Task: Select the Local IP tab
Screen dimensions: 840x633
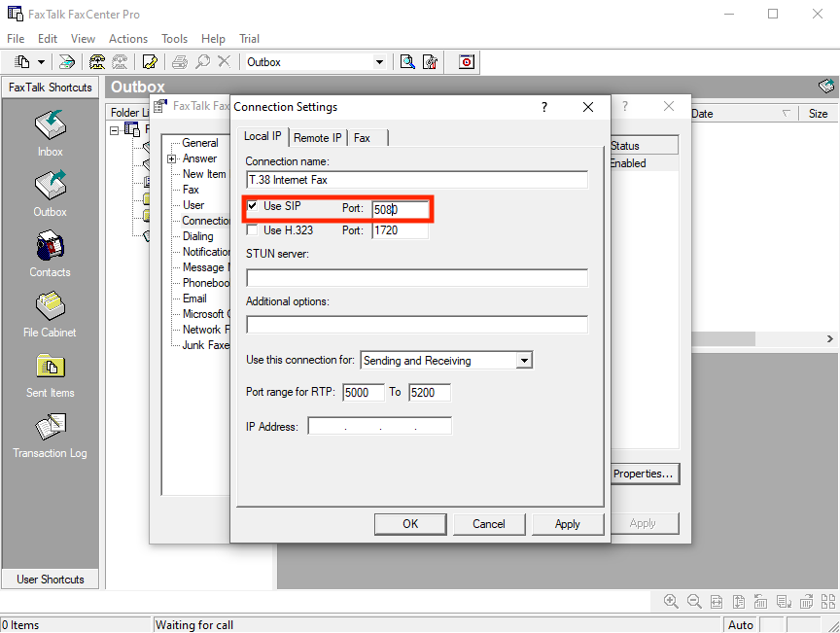Action: 262,136
